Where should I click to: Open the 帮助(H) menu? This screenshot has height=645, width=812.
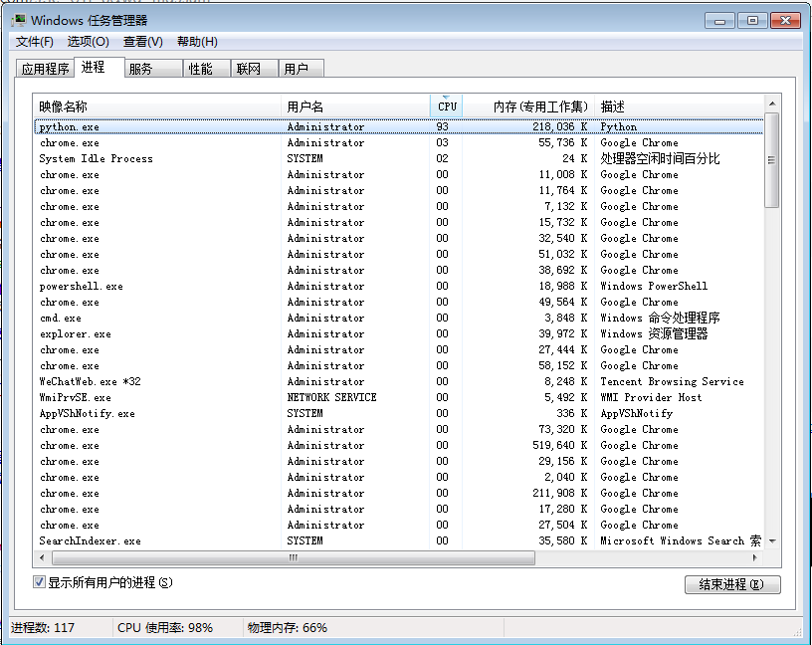pos(197,42)
